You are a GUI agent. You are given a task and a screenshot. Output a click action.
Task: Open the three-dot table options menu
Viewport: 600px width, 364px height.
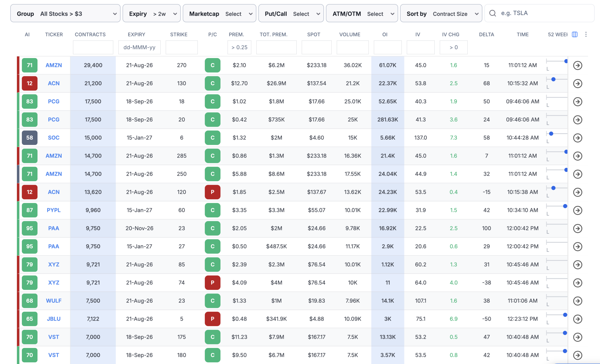(586, 34)
